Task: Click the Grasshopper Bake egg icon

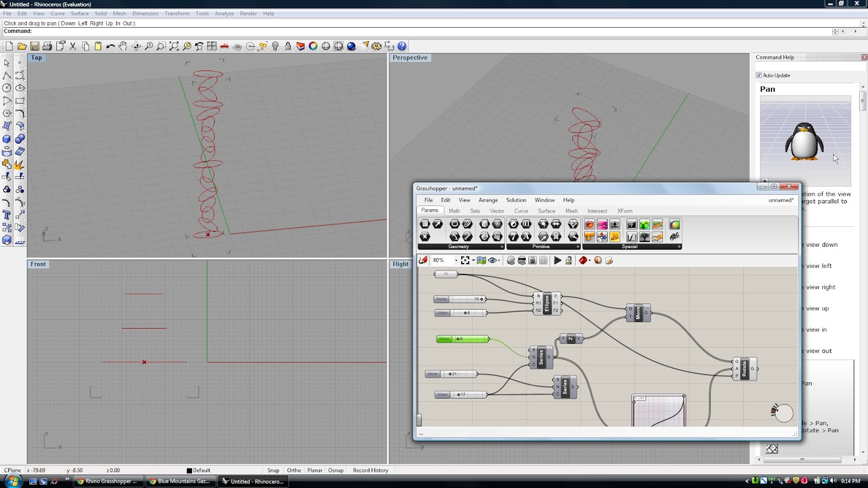Action: click(x=609, y=260)
